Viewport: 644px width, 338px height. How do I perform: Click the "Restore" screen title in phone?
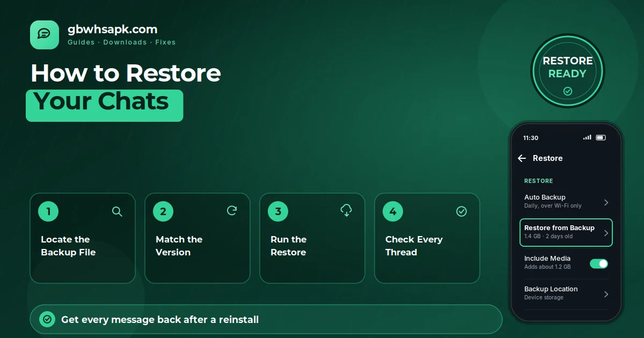pyautogui.click(x=547, y=158)
